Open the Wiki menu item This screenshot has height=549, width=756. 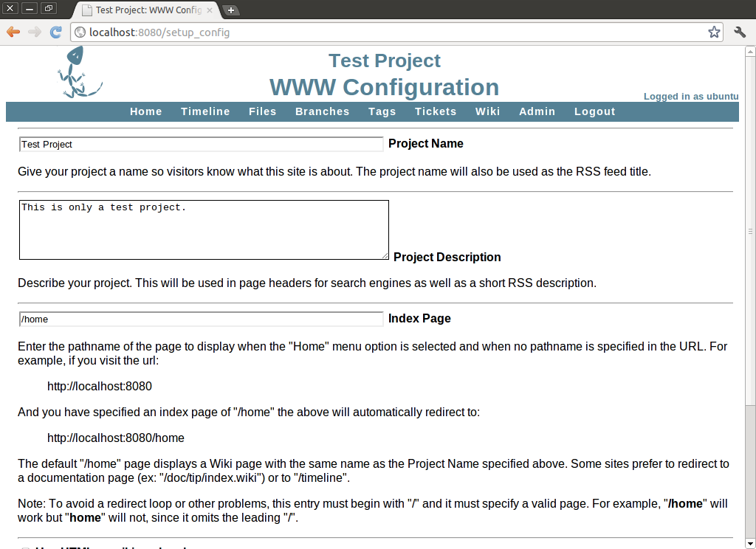tap(488, 111)
